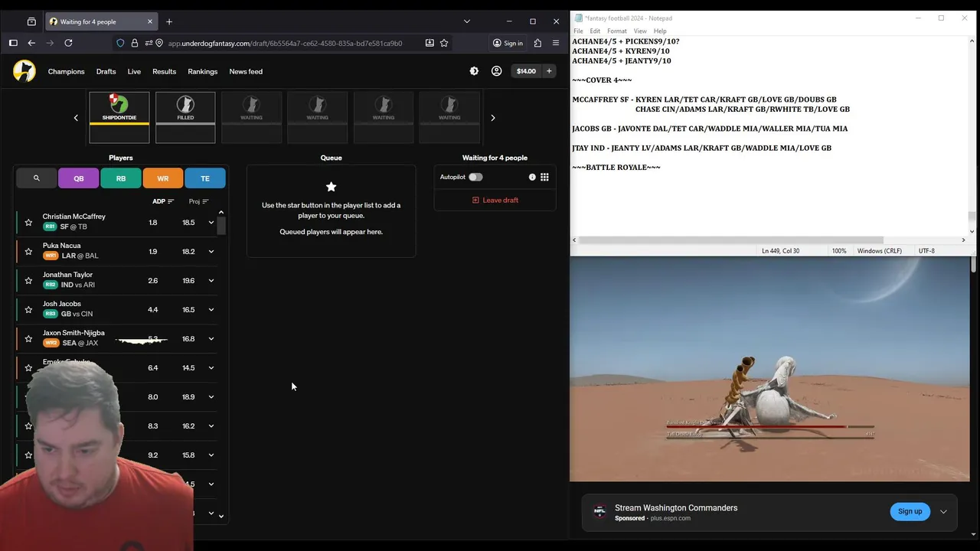Click the Leave draft button
Screen dimensions: 980x551
coord(495,200)
